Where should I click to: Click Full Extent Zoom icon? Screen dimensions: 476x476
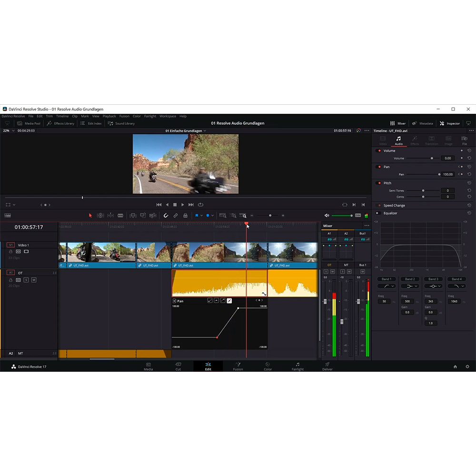[222, 216]
